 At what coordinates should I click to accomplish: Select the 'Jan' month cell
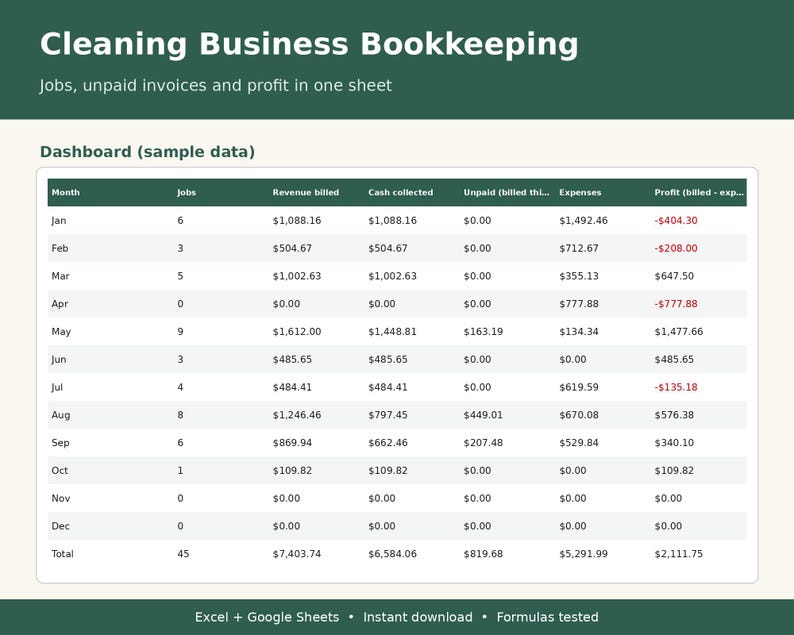coord(59,220)
